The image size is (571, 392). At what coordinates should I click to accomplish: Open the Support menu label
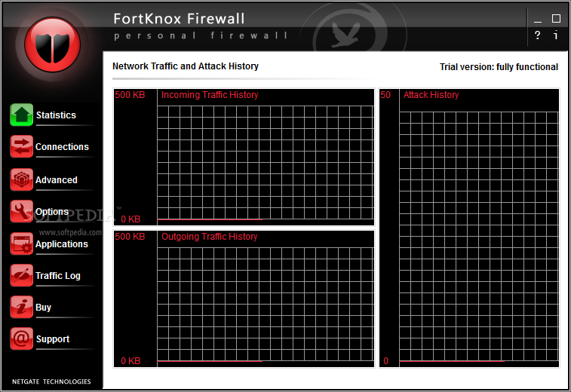(x=53, y=339)
